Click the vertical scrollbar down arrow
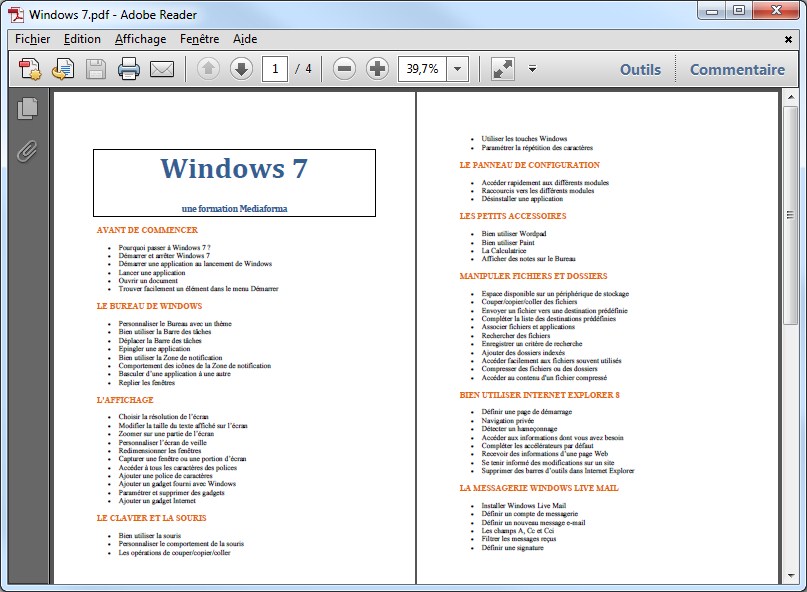 (x=789, y=574)
